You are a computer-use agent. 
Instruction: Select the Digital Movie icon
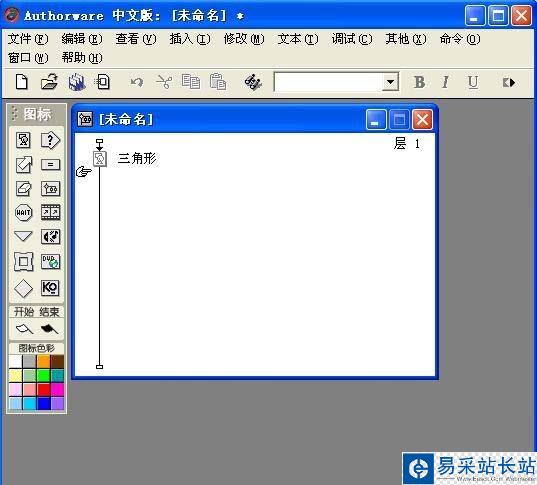(50, 212)
